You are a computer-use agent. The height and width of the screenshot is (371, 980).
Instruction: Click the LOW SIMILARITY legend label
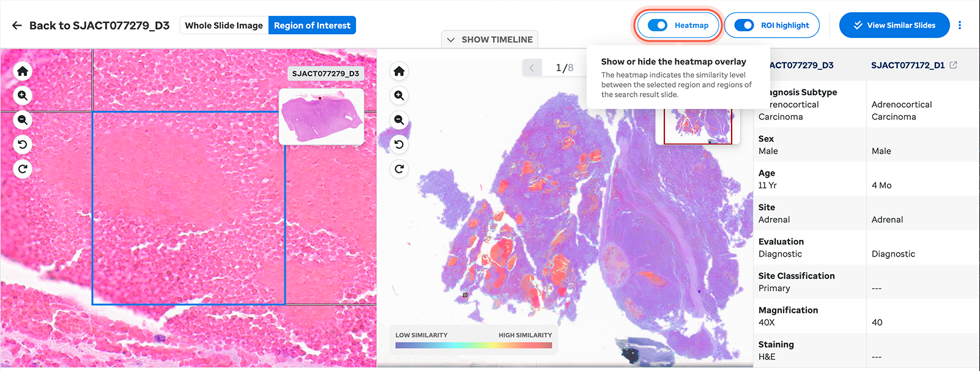pos(421,335)
